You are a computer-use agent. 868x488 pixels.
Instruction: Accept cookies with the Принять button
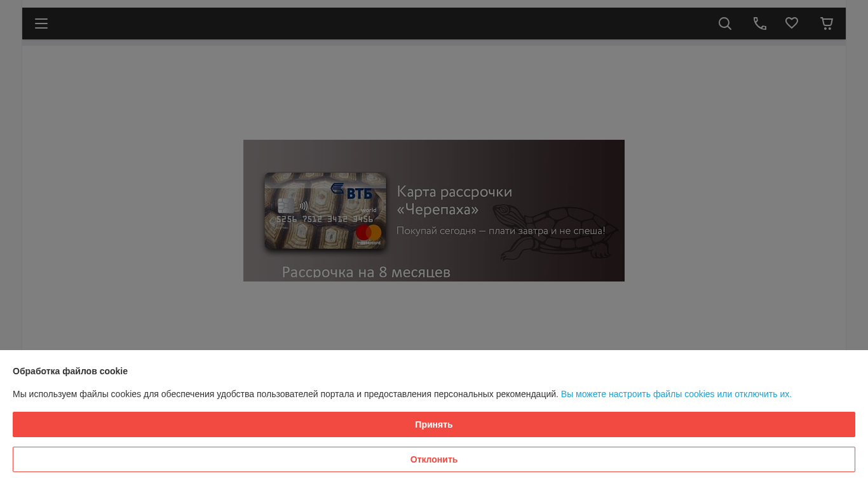click(x=434, y=424)
